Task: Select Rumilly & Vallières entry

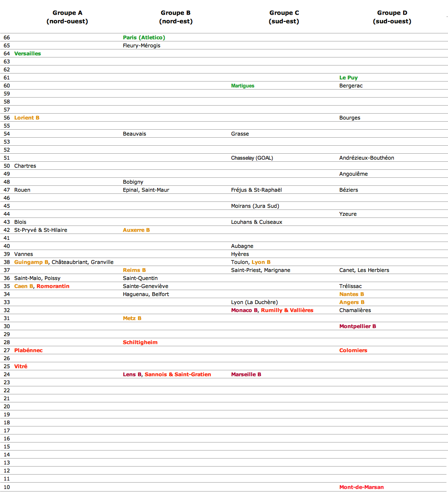Action: point(287,310)
